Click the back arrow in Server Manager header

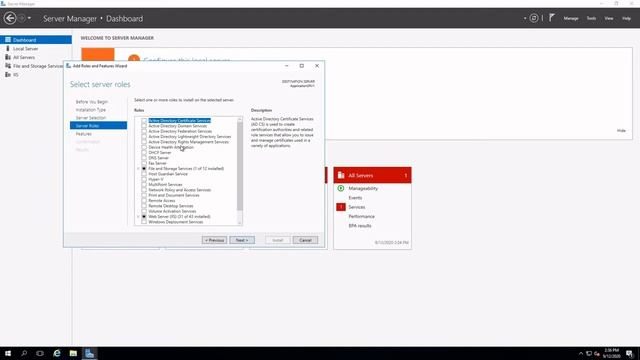click(x=10, y=18)
